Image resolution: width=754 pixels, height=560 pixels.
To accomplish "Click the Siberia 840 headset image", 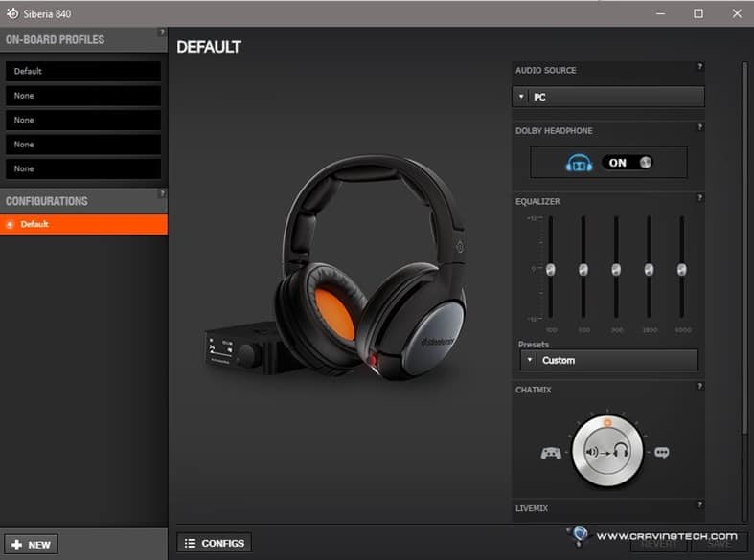I will point(335,268).
